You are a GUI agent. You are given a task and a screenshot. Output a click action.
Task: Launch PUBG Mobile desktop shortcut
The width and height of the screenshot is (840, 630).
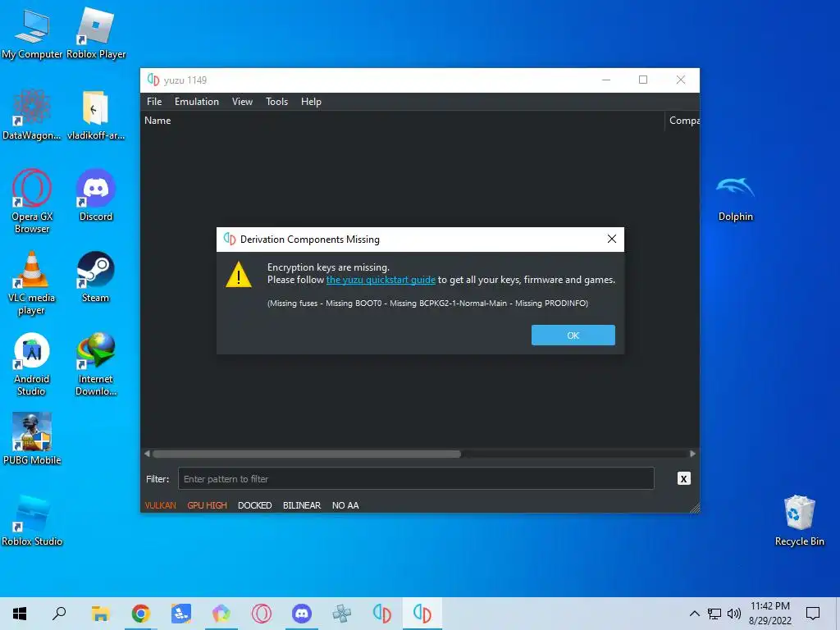point(32,439)
